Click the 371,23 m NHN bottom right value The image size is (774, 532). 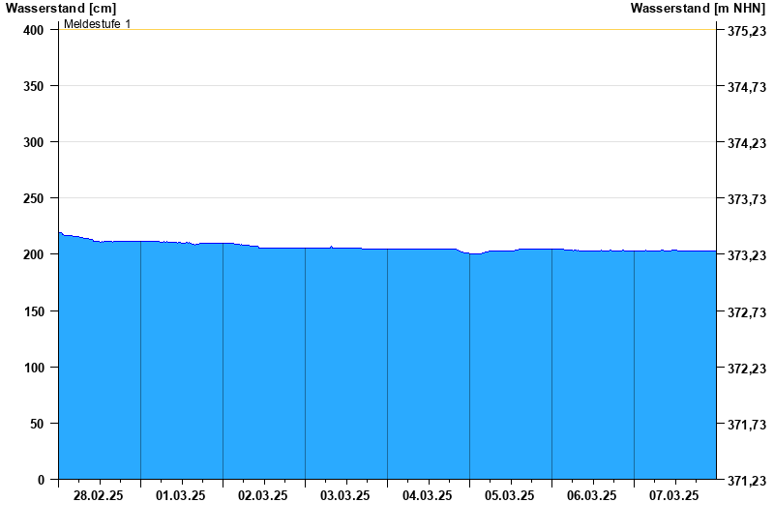click(746, 481)
